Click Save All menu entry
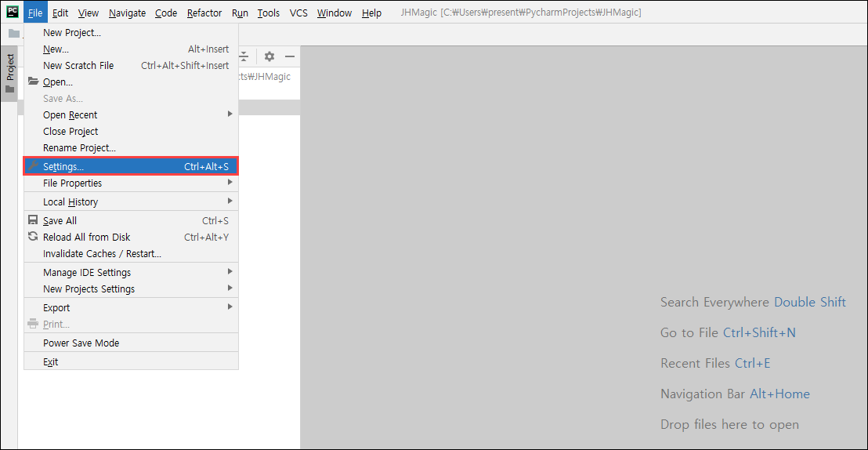 click(131, 220)
